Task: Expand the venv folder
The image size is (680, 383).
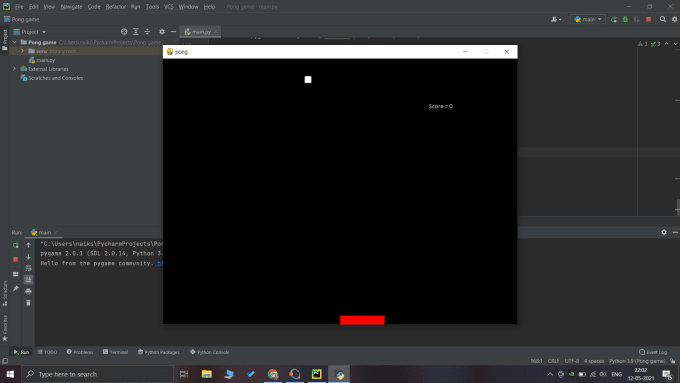Action: (23, 51)
